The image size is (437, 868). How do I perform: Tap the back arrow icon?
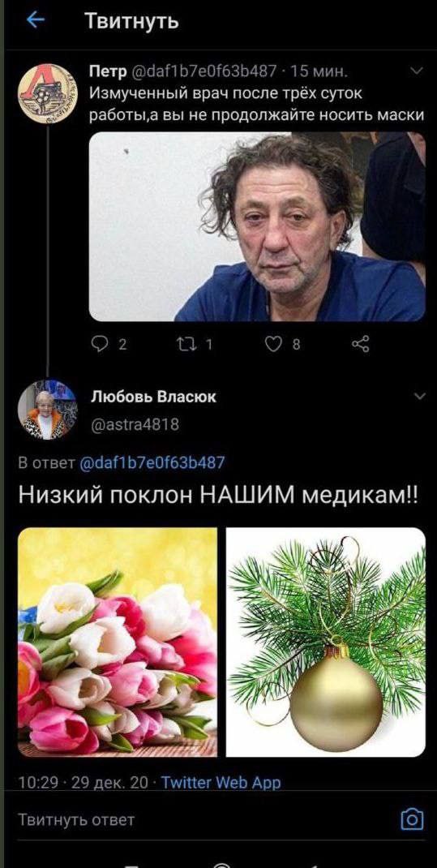click(x=36, y=21)
